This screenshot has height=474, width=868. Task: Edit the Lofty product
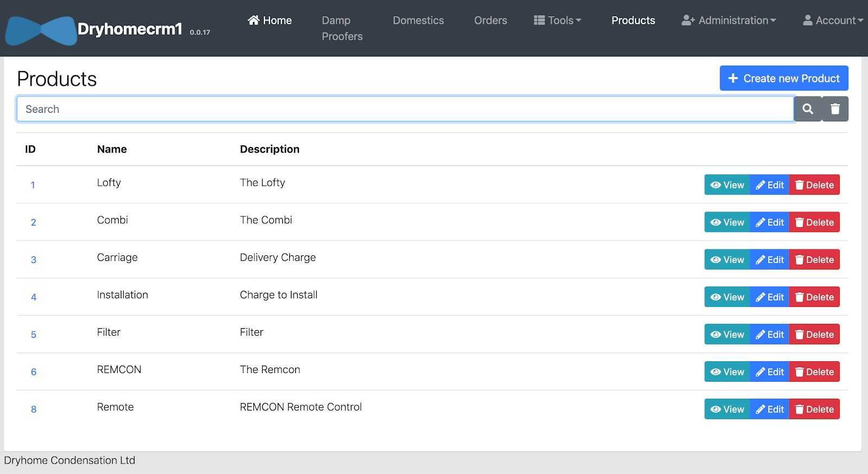[x=769, y=185]
